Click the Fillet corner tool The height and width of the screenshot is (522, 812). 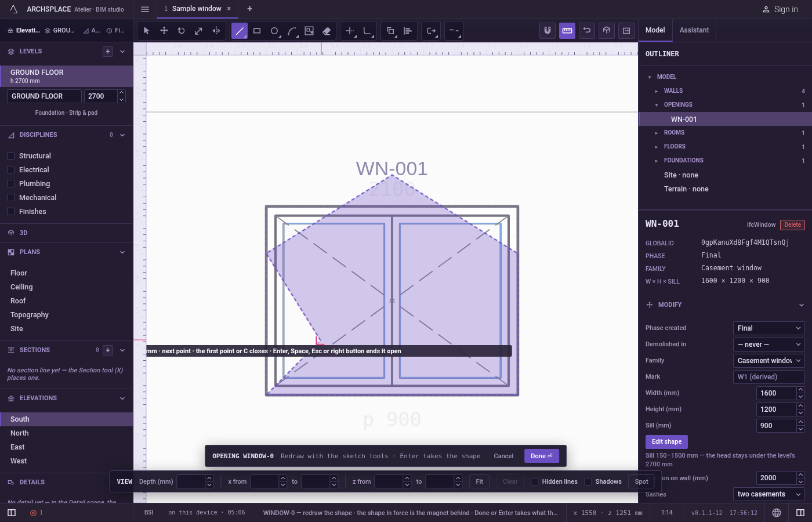pyautogui.click(x=367, y=31)
